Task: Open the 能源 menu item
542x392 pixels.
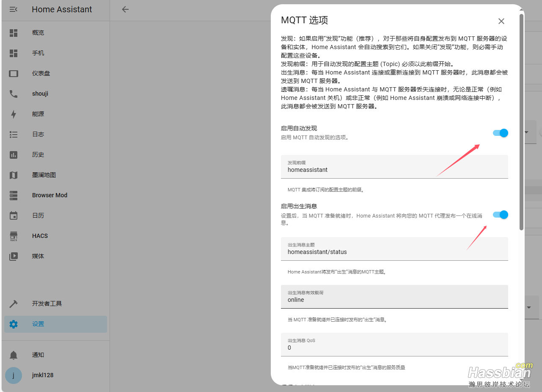Action: [x=55, y=114]
